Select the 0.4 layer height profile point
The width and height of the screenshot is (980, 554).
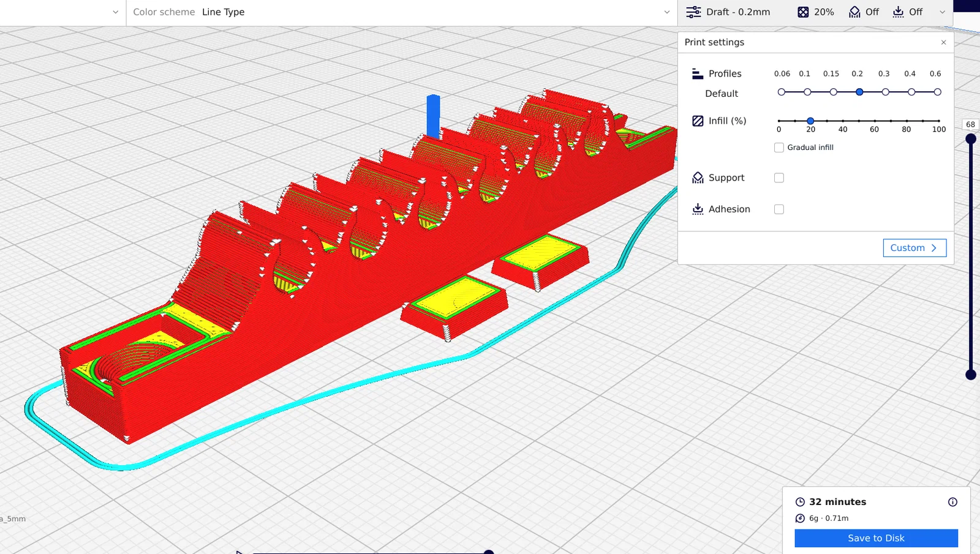coord(911,92)
